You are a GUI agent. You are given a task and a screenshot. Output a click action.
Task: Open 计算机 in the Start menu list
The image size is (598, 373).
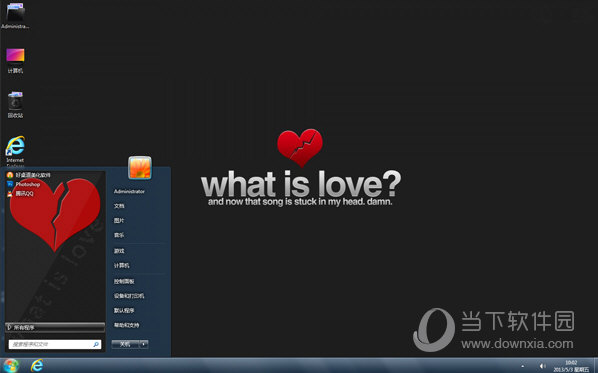pos(122,265)
